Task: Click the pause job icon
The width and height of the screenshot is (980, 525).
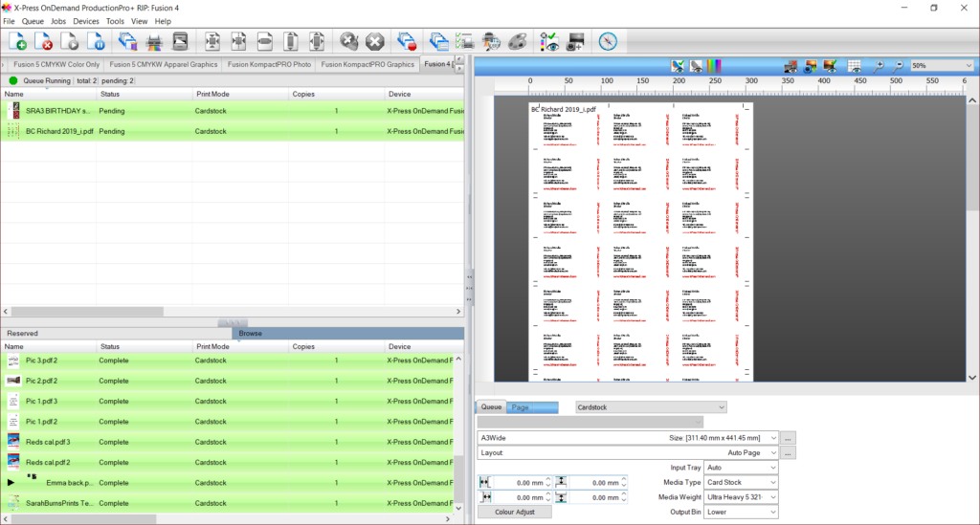Action: point(96,42)
